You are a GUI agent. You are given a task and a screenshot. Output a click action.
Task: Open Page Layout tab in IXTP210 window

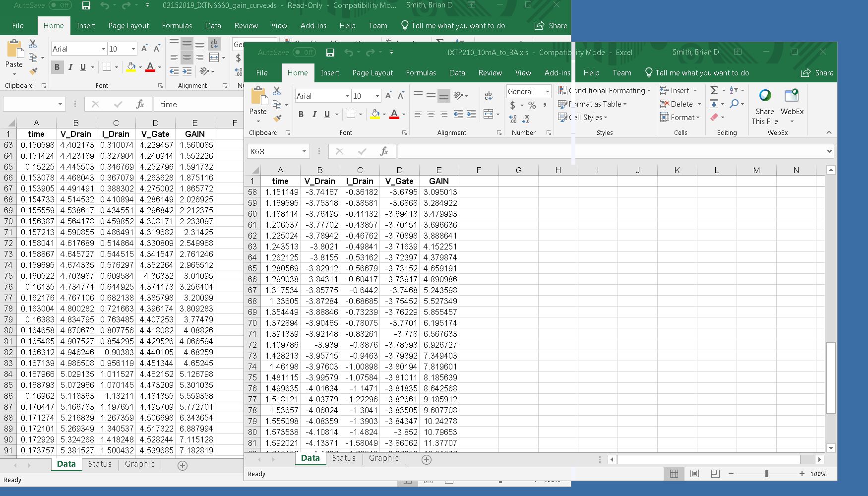coord(372,72)
